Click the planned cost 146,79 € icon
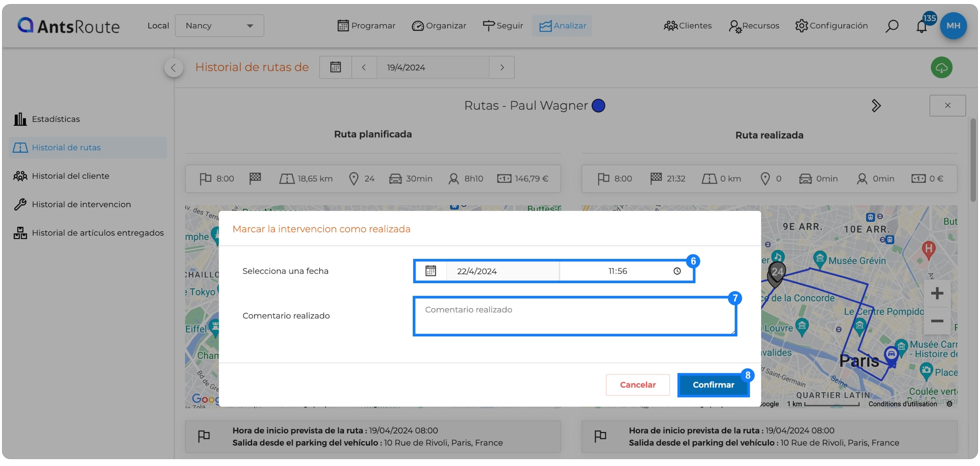Image resolution: width=980 pixels, height=466 pixels. 504,178
